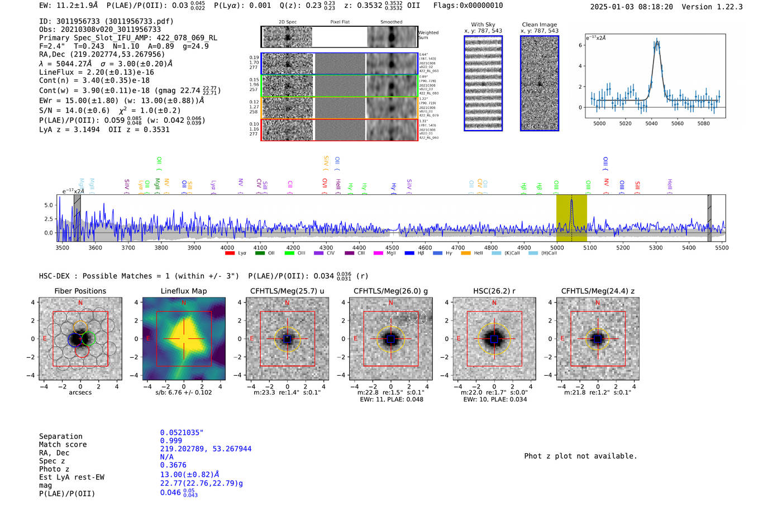Open the CFHTLS/Meg(24.4) z cutout

tap(598, 339)
